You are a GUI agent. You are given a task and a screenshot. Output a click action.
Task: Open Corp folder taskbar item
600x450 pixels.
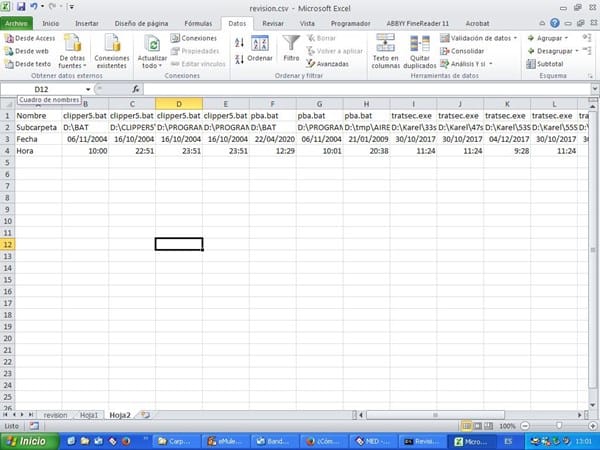(x=176, y=442)
